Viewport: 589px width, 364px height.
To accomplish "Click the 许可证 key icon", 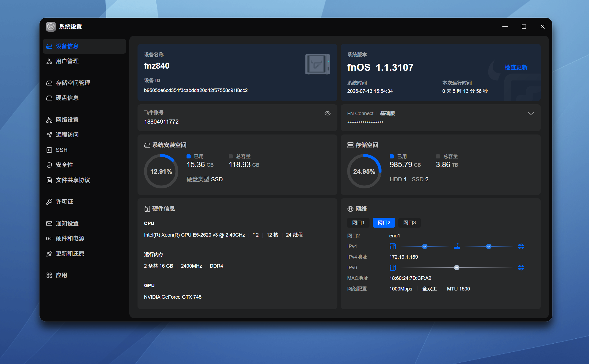I will [x=49, y=202].
